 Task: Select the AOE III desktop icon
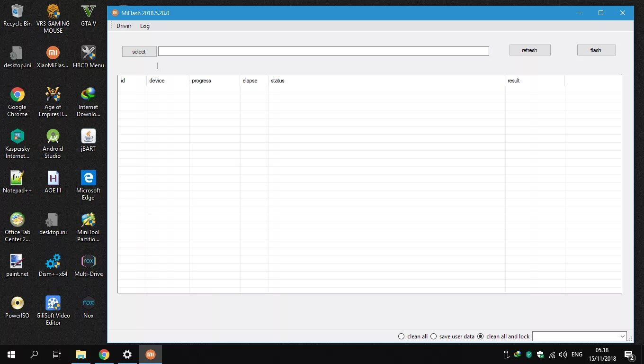coord(53,182)
